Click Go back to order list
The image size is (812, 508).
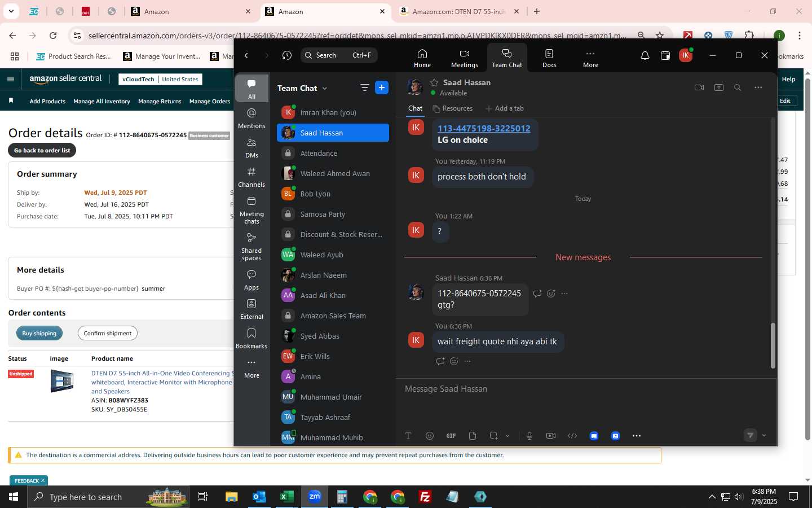click(x=42, y=150)
